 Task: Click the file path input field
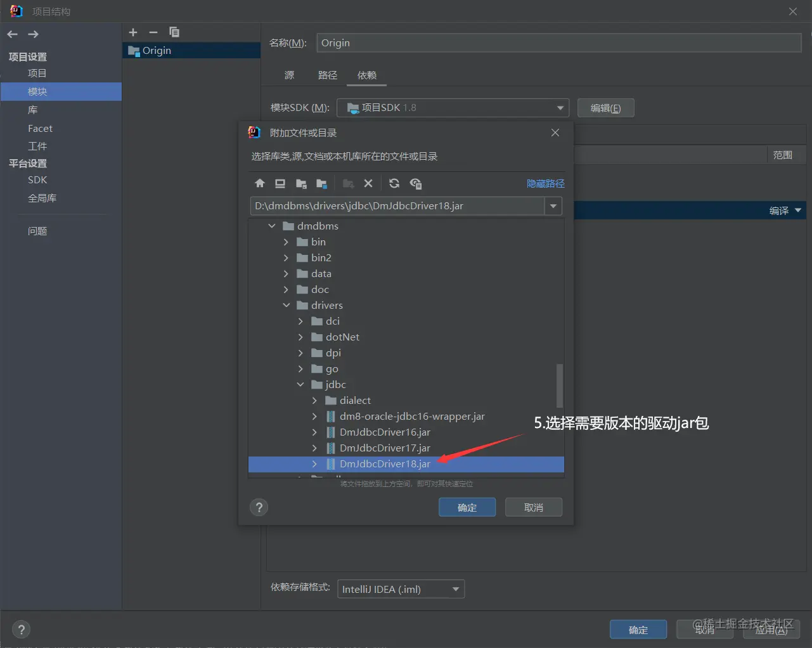coord(397,206)
